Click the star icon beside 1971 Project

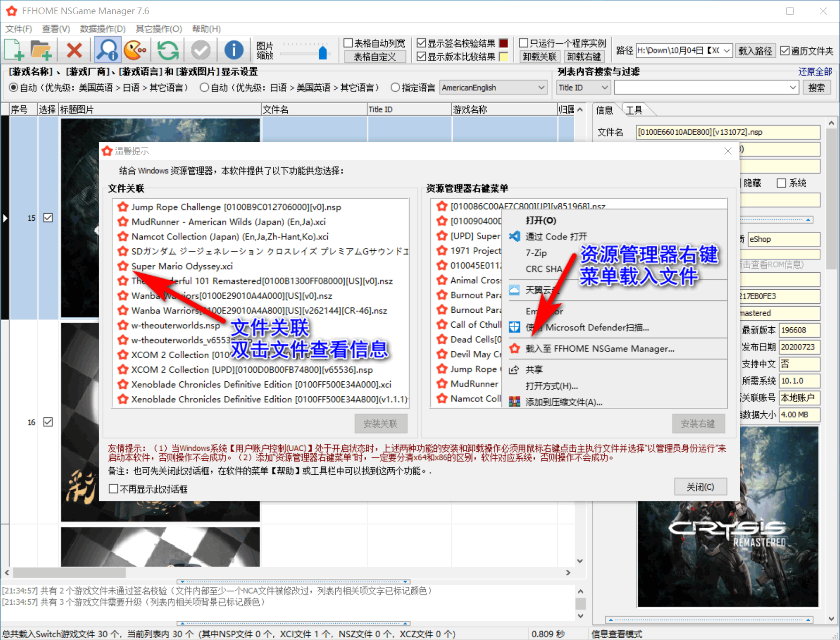pyautogui.click(x=442, y=251)
